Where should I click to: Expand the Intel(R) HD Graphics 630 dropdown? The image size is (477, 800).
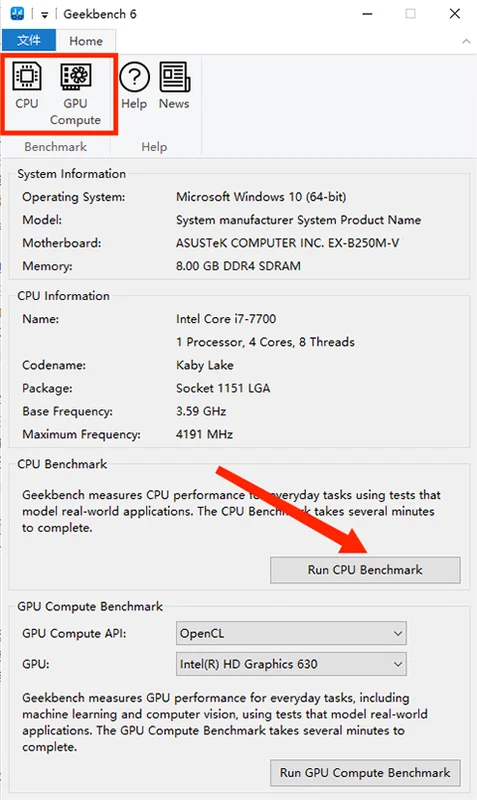pyautogui.click(x=291, y=664)
